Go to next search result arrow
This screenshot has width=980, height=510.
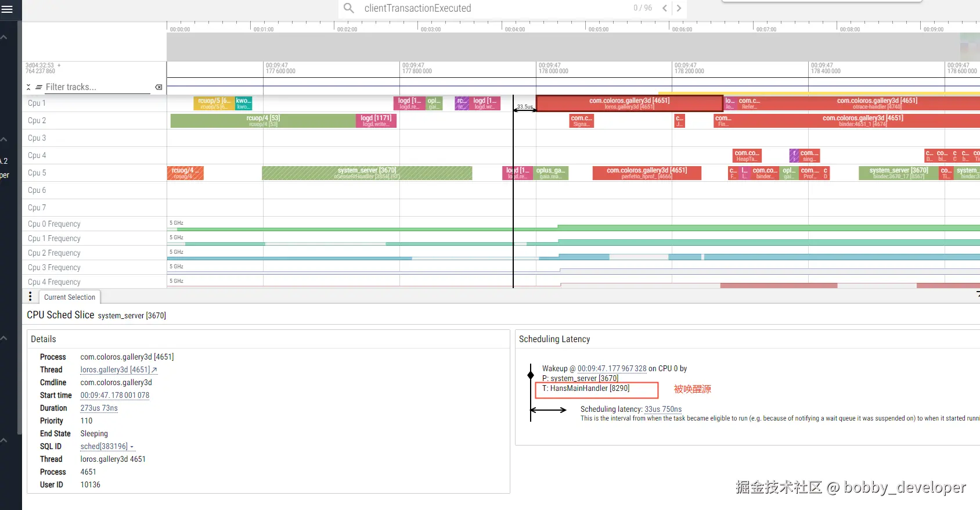pyautogui.click(x=679, y=8)
